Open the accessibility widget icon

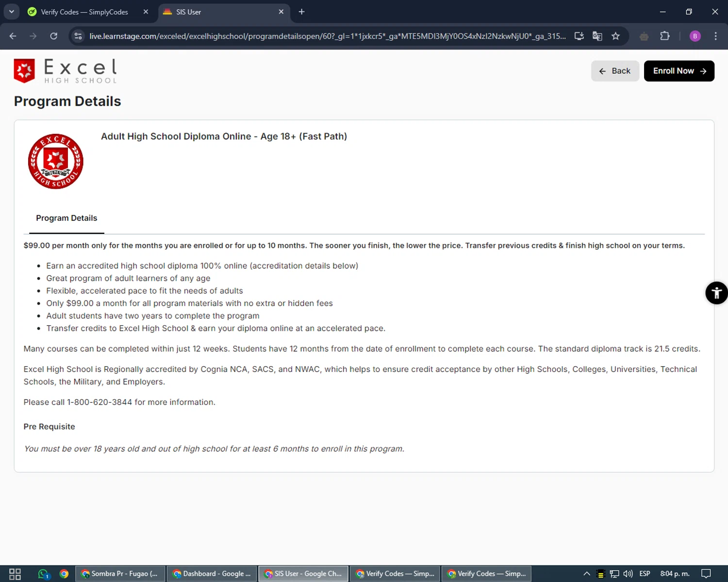716,293
